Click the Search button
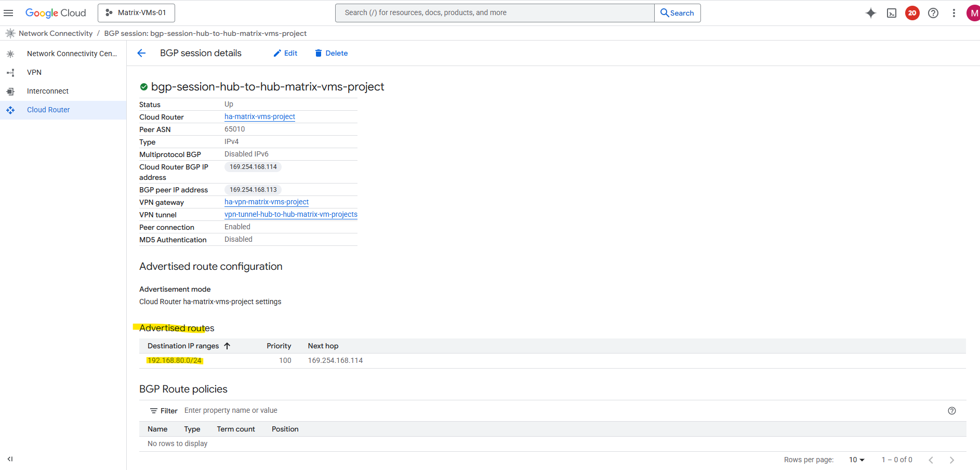The height and width of the screenshot is (470, 980). click(677, 13)
